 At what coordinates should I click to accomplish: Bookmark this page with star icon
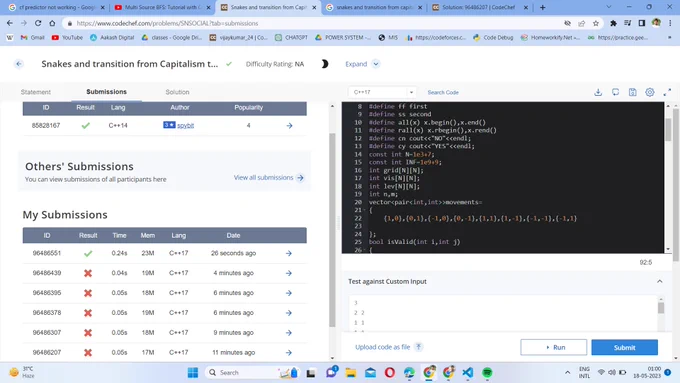595,23
